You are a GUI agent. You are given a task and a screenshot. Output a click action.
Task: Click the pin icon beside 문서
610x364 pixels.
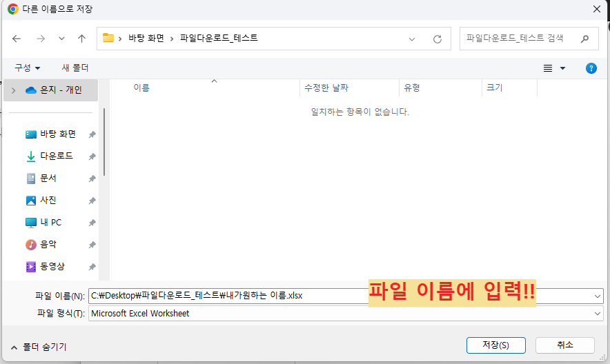click(92, 179)
